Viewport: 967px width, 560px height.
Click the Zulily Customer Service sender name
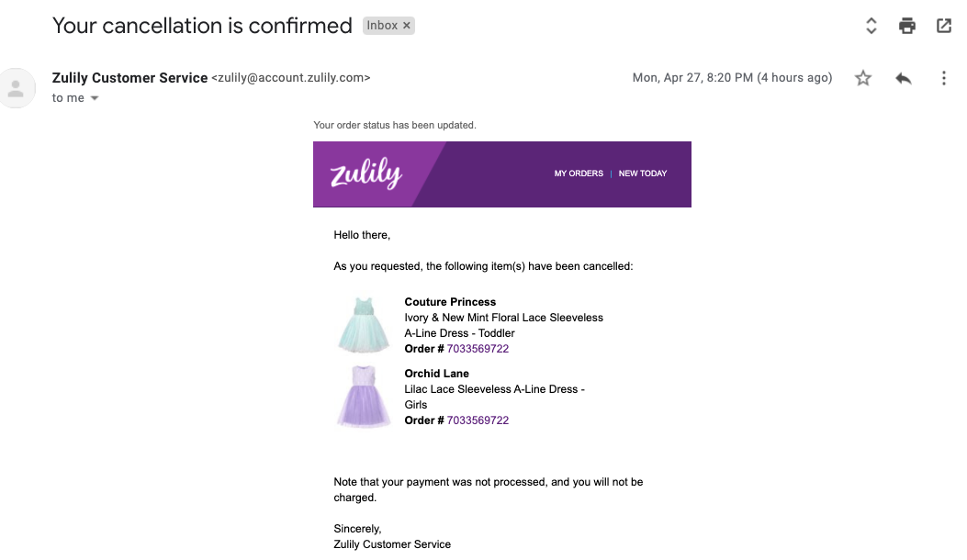129,78
